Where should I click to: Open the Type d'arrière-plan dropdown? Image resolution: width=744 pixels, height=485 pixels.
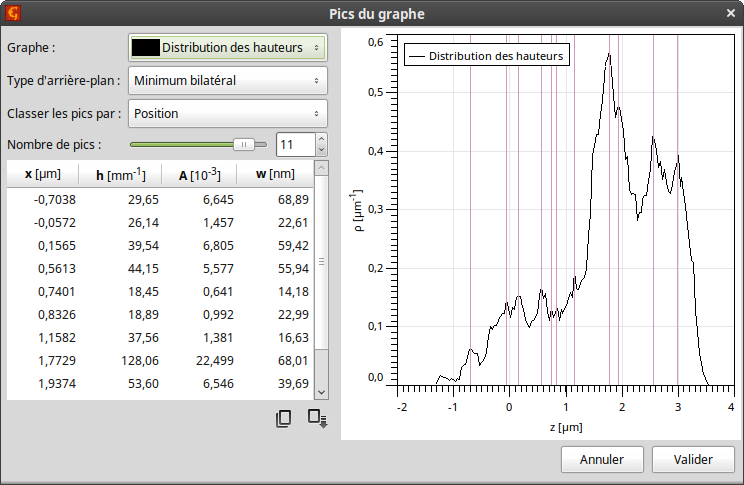(x=228, y=81)
